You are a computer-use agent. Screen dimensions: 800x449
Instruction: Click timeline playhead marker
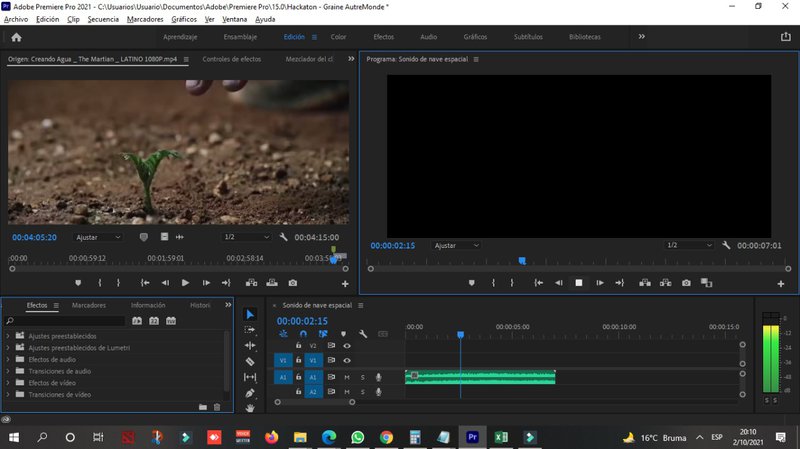[x=460, y=335]
